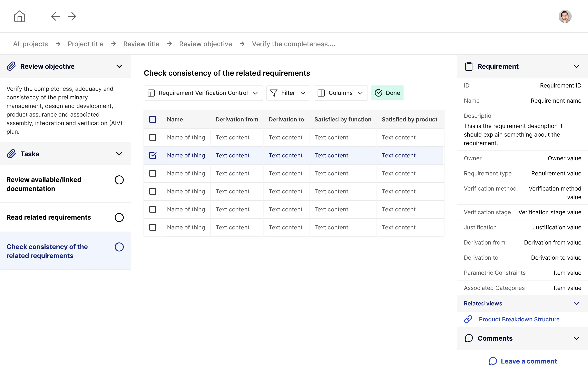Click the funnel Filter icon

(274, 93)
